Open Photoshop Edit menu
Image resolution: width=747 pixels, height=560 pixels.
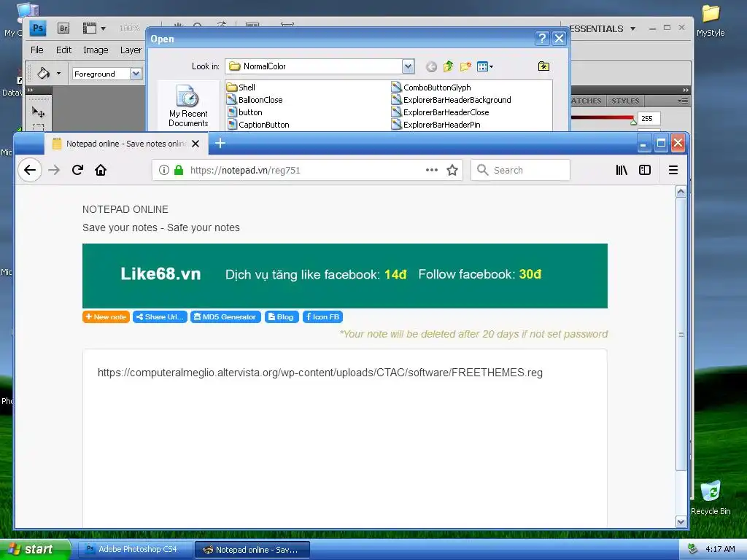click(x=63, y=50)
